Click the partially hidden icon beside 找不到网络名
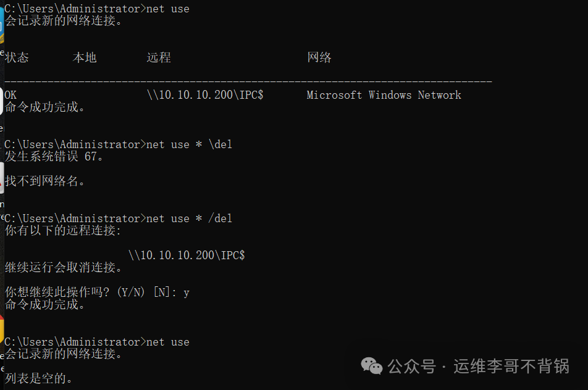This screenshot has width=588, height=390. 2,178
